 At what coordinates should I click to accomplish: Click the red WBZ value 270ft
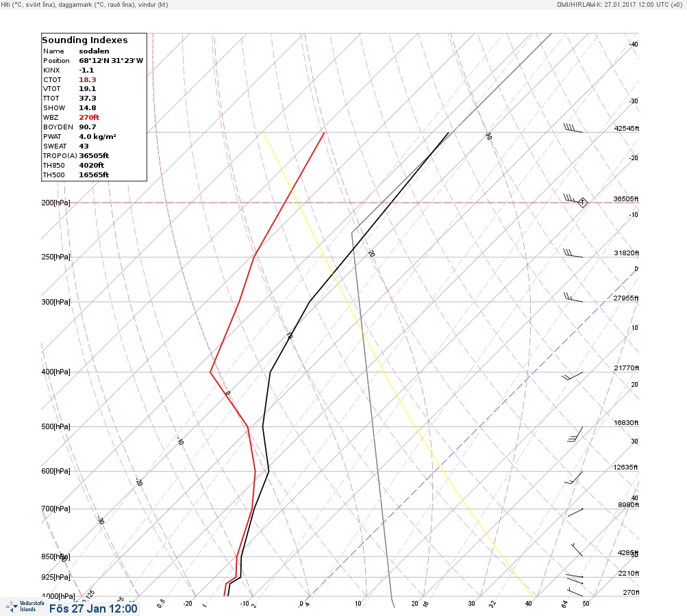coord(89,117)
